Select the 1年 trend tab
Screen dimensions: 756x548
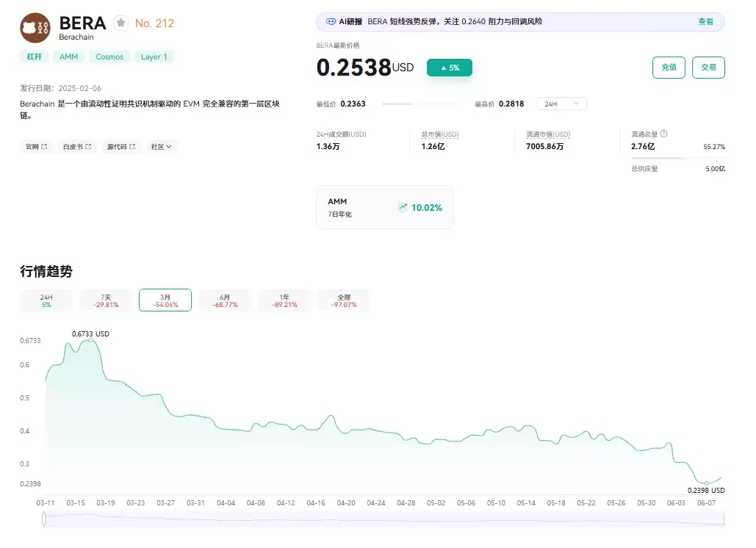(284, 300)
